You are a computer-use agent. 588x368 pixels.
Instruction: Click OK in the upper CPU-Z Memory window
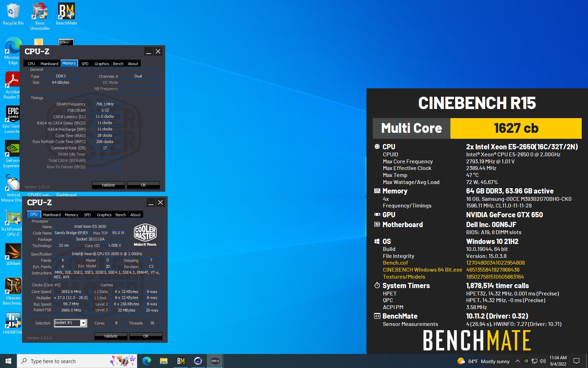[143, 185]
